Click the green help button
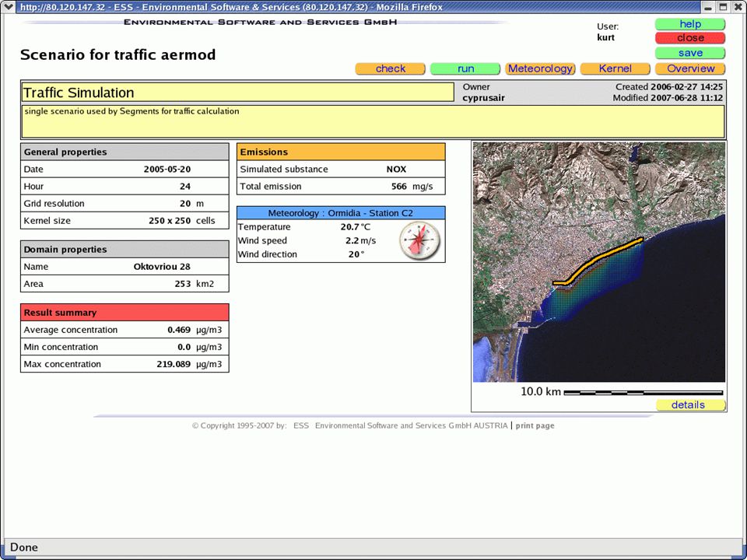Image resolution: width=747 pixels, height=560 pixels. pyautogui.click(x=690, y=24)
